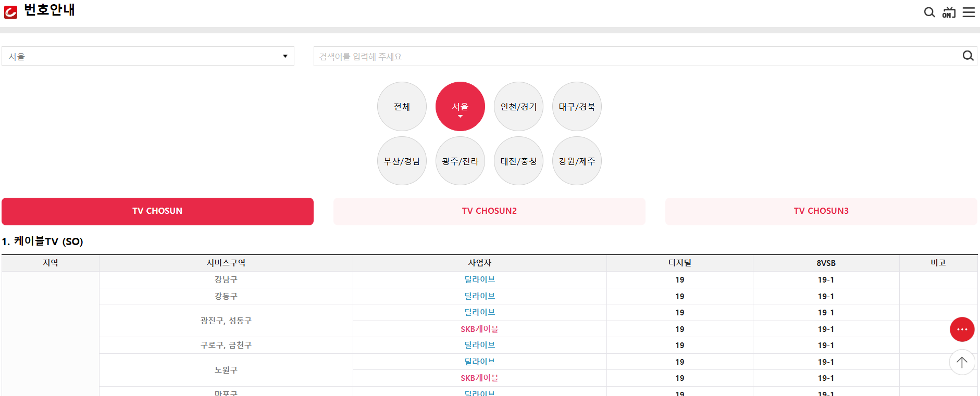
Task: Click the 번호안내 page title
Action: click(x=49, y=10)
